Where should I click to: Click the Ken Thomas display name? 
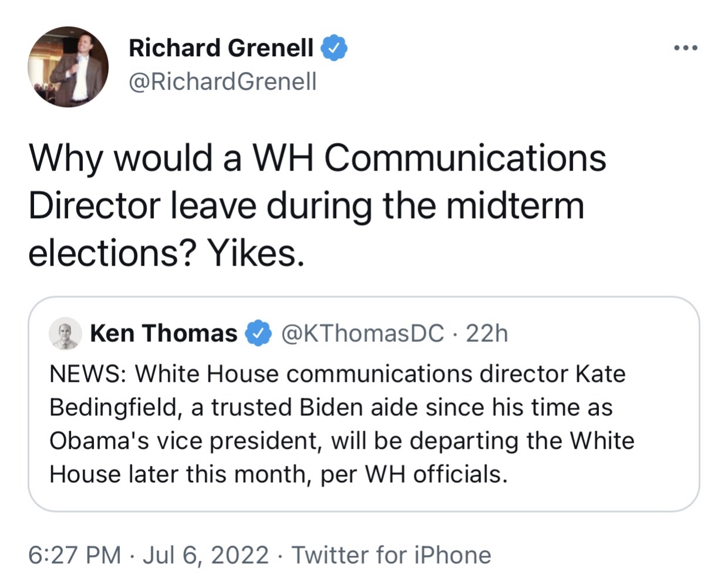point(164,333)
